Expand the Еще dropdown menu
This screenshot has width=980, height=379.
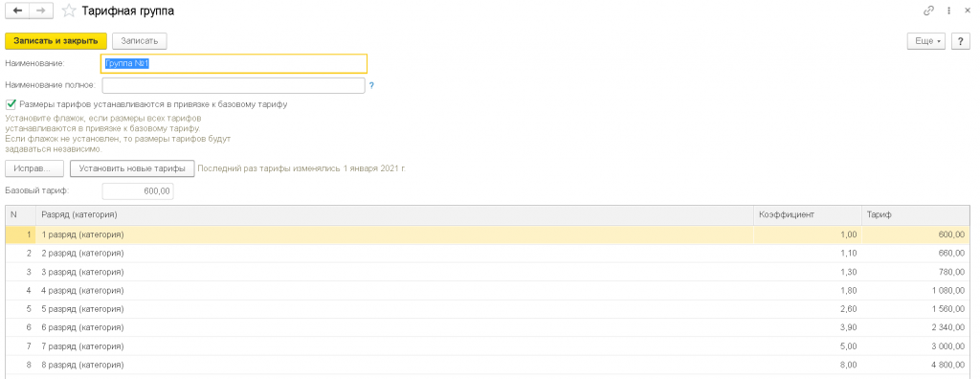927,40
